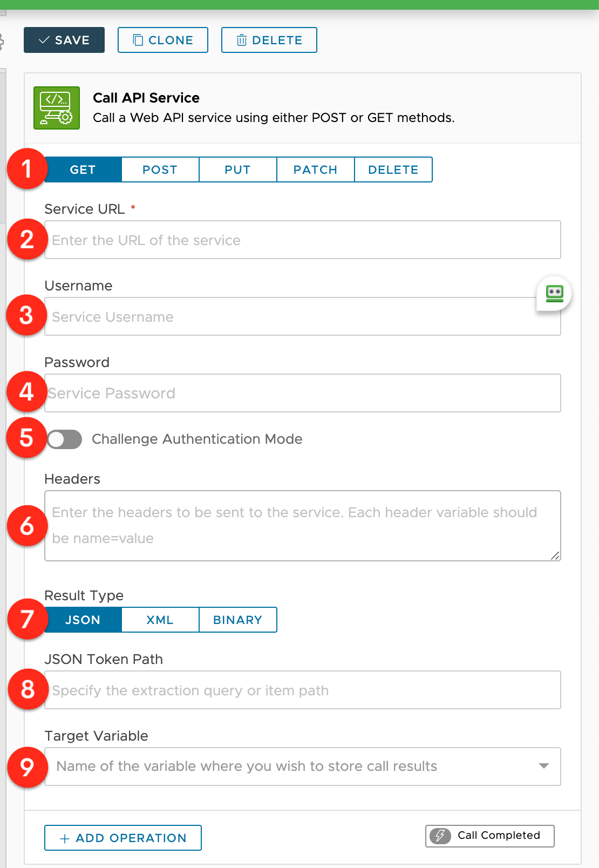Click the trash icon on the Delete button
599x868 pixels.
point(242,40)
